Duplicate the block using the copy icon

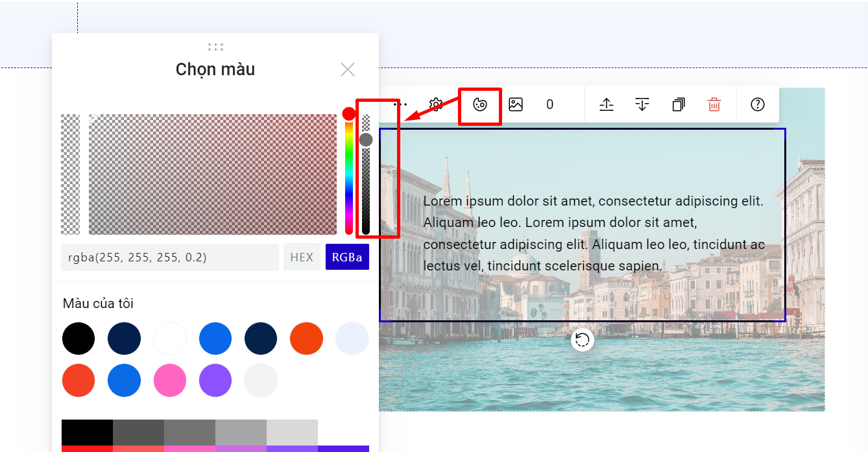click(x=679, y=104)
